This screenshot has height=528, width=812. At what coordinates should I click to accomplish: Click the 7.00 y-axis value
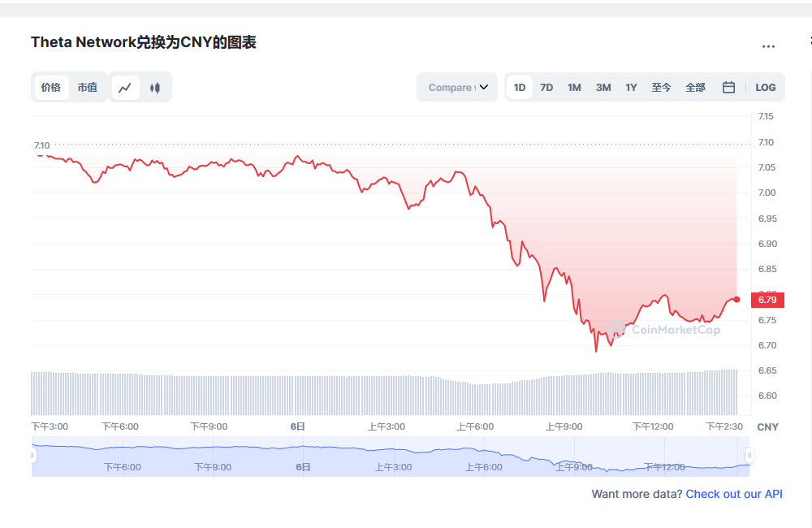click(x=767, y=193)
